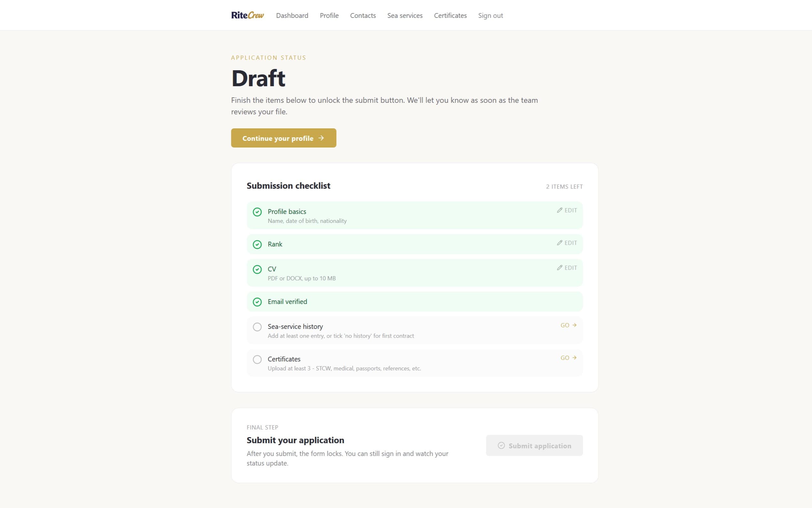Click the empty circle beside Sea-service history
This screenshot has width=812, height=508.
[257, 327]
